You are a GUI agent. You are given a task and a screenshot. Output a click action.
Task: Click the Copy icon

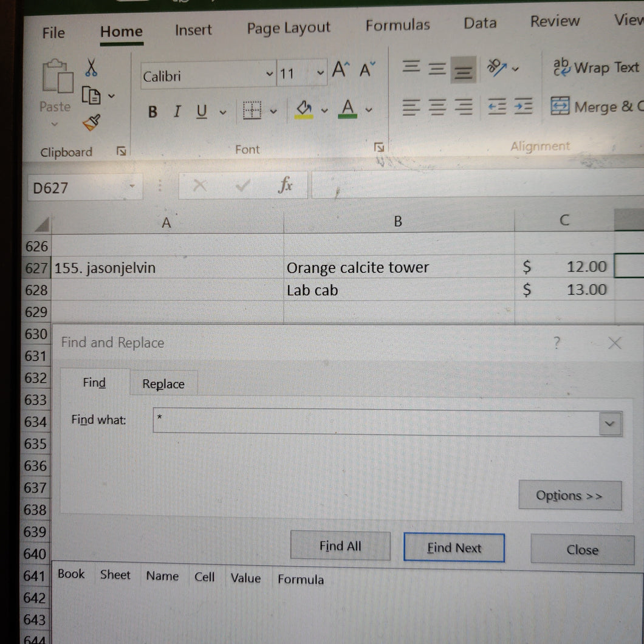tap(91, 96)
